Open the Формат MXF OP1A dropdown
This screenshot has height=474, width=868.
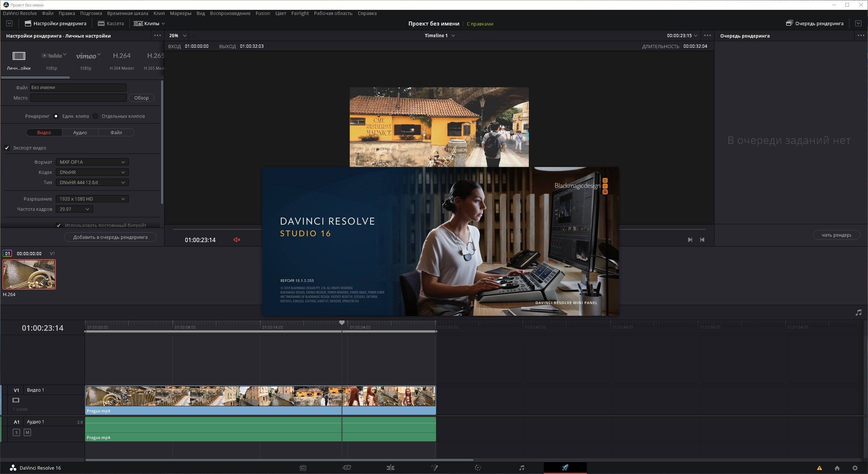coord(92,162)
